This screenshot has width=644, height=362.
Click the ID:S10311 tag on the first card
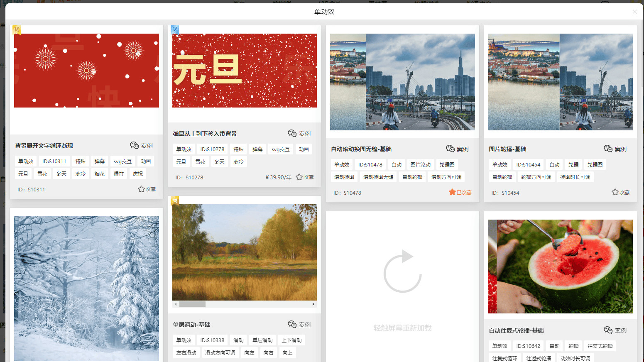point(54,161)
